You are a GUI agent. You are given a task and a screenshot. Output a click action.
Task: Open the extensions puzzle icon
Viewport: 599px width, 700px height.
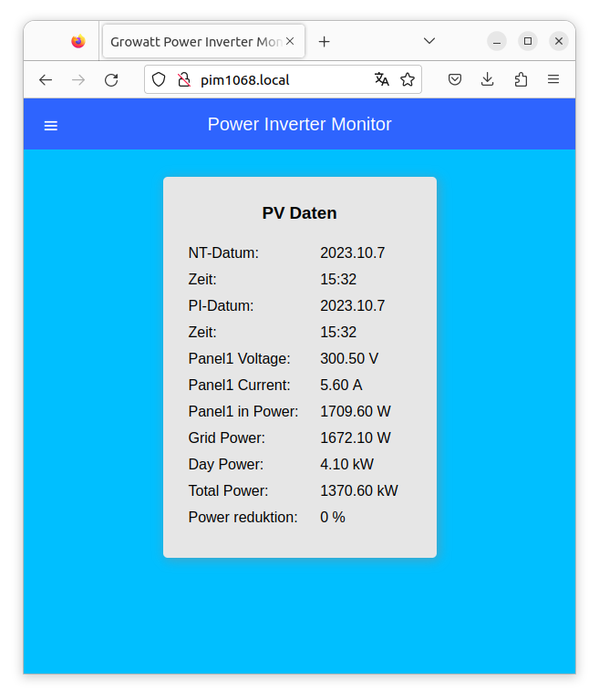pyautogui.click(x=521, y=79)
